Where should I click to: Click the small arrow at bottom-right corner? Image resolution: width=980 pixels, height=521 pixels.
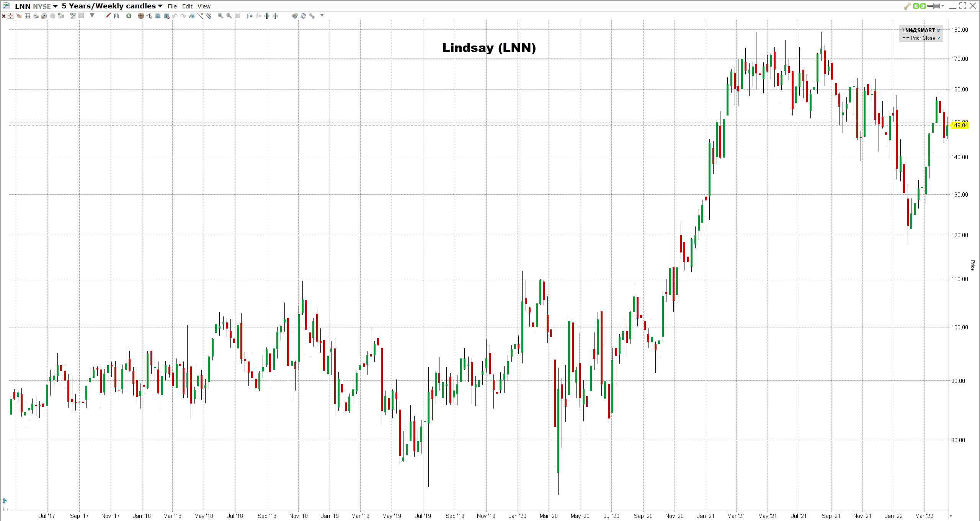tap(951, 516)
